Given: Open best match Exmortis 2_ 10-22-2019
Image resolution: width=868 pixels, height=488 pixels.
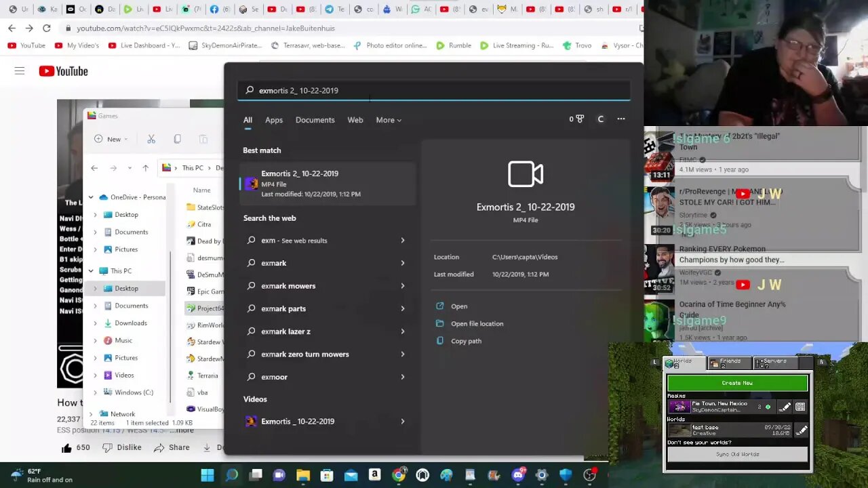Looking at the screenshot, I should click(x=328, y=184).
